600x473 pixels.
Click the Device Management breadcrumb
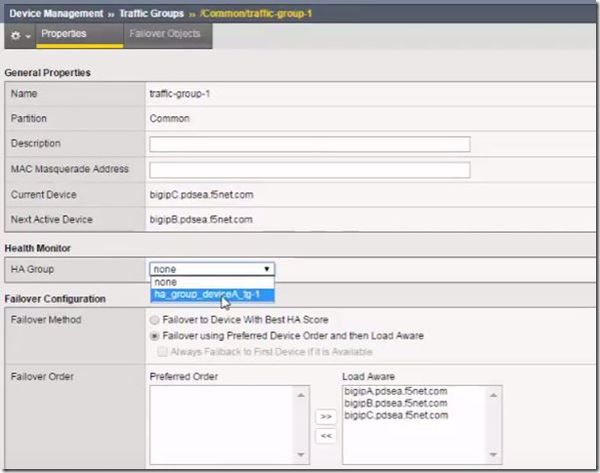(x=57, y=13)
